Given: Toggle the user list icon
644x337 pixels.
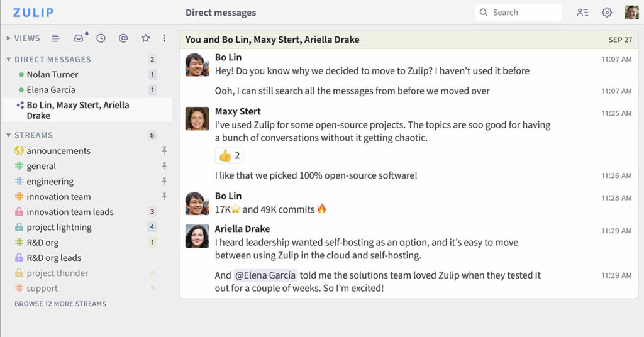Looking at the screenshot, I should point(582,13).
